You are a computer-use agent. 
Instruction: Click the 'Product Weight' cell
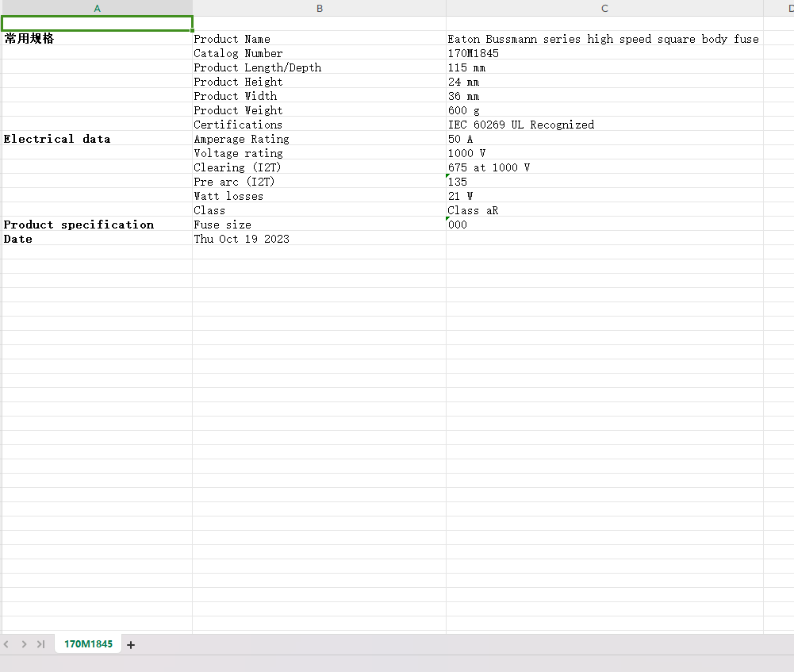click(x=320, y=110)
